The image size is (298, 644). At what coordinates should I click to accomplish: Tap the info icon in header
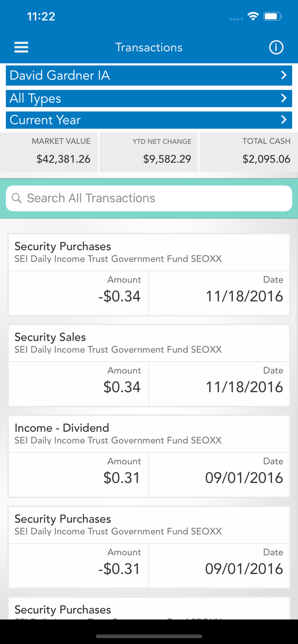[276, 48]
